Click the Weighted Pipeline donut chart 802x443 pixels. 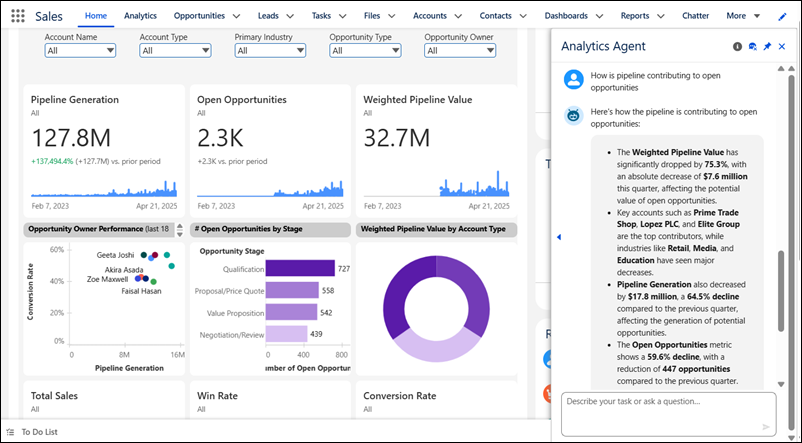pyautogui.click(x=436, y=308)
